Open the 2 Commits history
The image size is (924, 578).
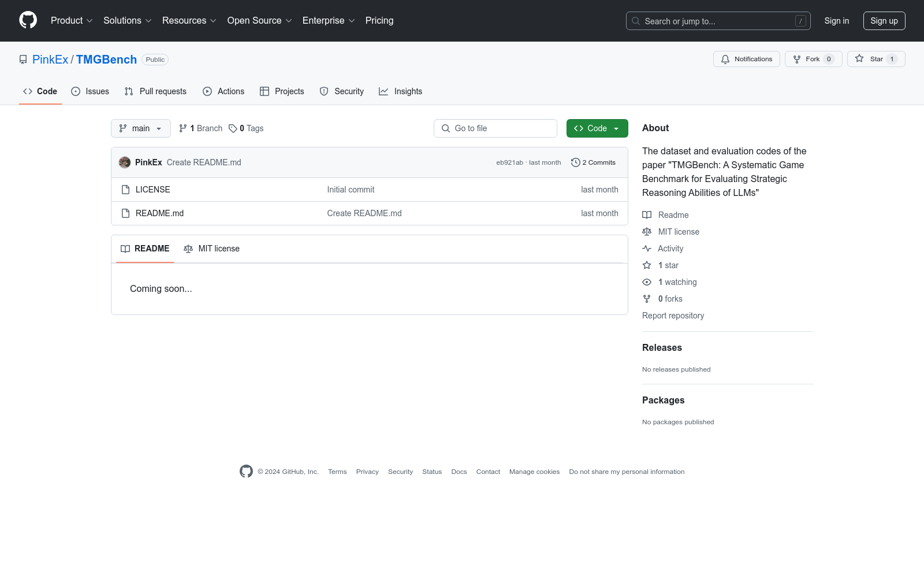coord(593,162)
